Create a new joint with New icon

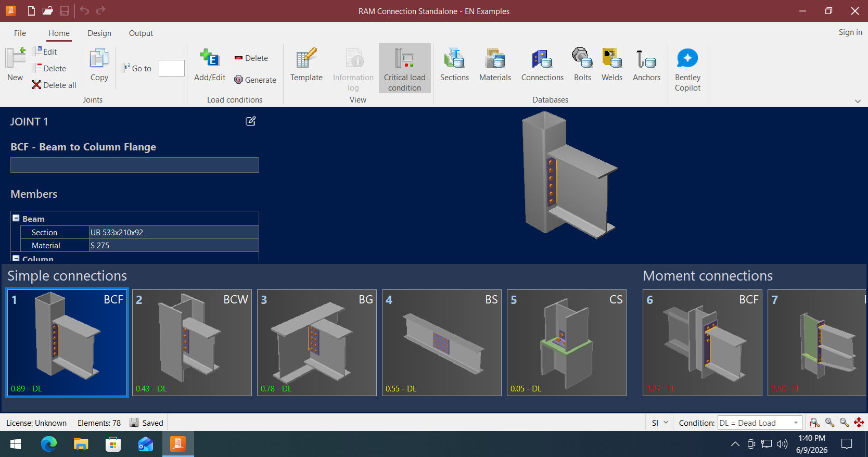tap(15, 64)
